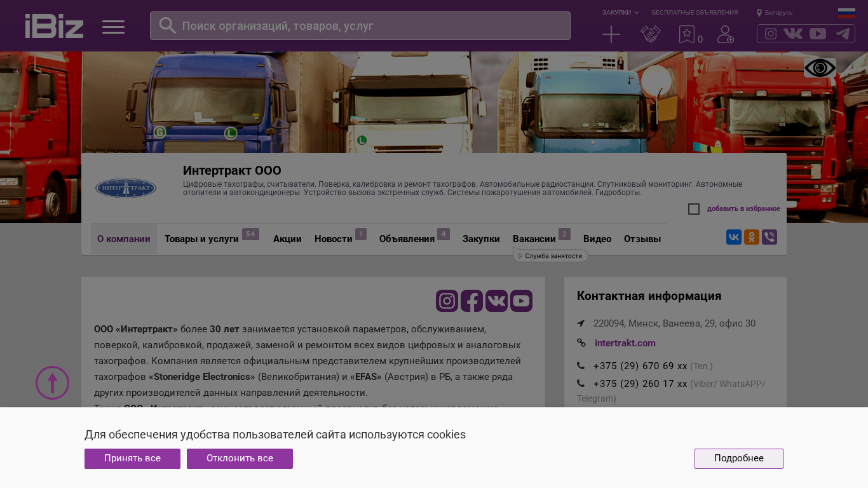Open VK from the header bar
The height and width of the screenshot is (488, 868).
(x=793, y=34)
